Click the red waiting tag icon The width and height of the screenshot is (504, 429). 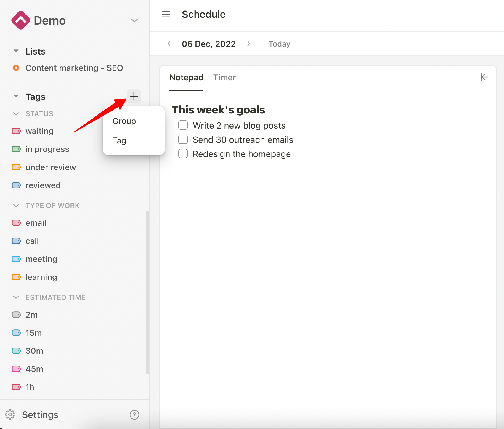pos(16,131)
